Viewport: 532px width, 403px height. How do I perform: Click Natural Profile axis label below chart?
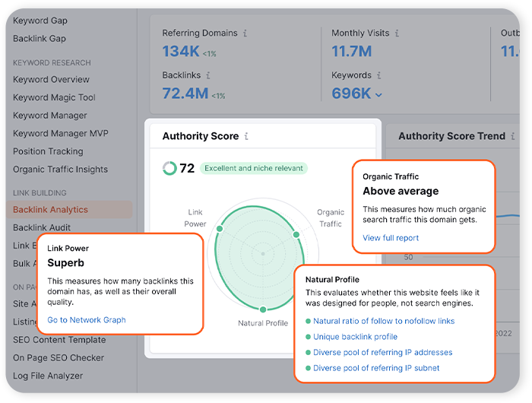coord(263,323)
